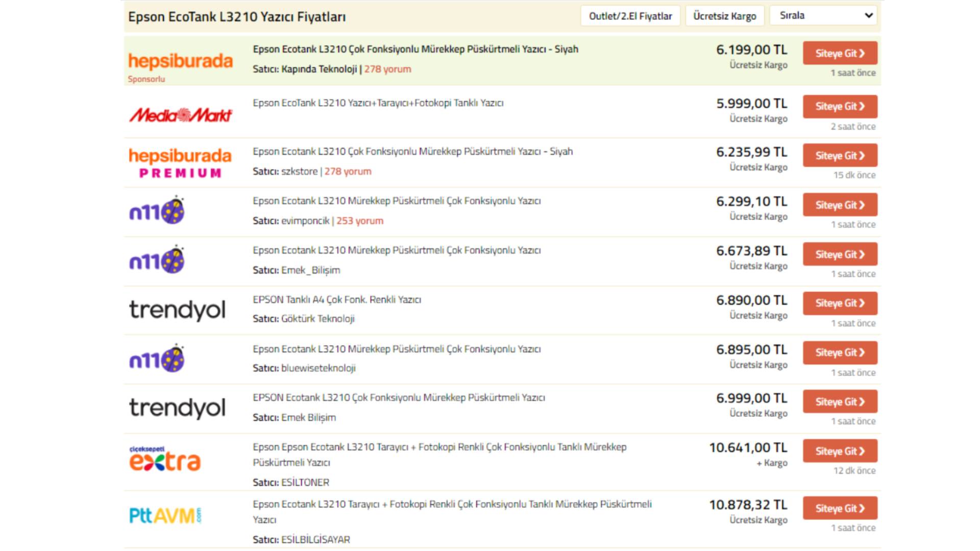The width and height of the screenshot is (980, 551).
Task: Open 278 yorum for szkstore
Action: point(348,171)
